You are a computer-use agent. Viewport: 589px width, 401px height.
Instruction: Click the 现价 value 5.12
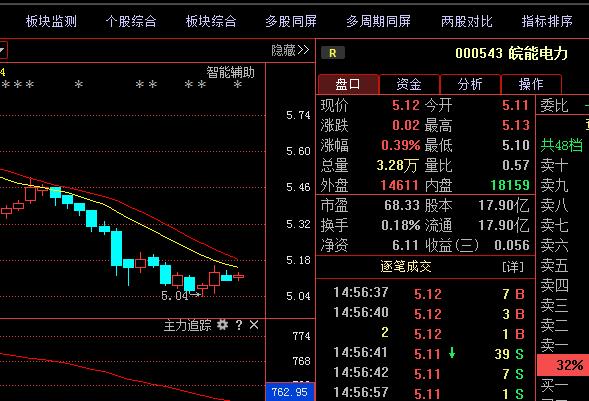(x=406, y=105)
